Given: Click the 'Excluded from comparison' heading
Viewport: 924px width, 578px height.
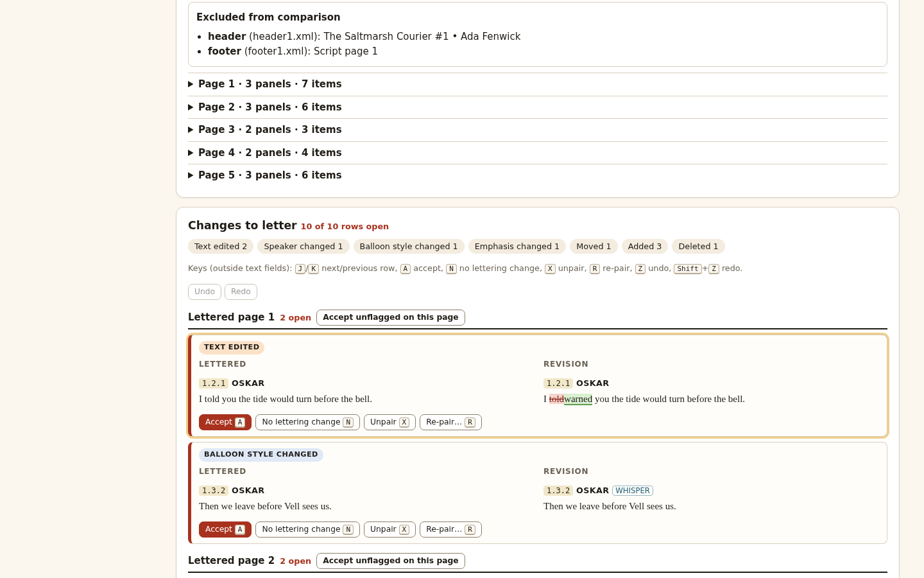Looking at the screenshot, I should point(268,17).
